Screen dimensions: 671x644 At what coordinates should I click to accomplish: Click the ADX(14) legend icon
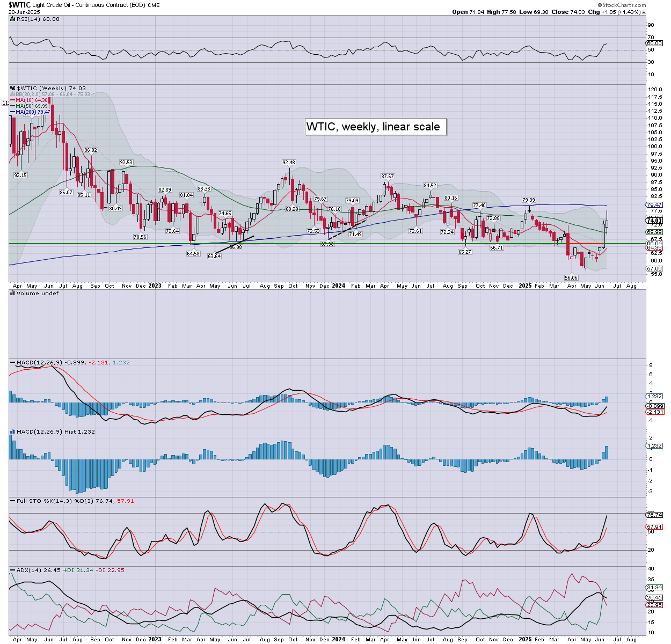click(x=13, y=570)
